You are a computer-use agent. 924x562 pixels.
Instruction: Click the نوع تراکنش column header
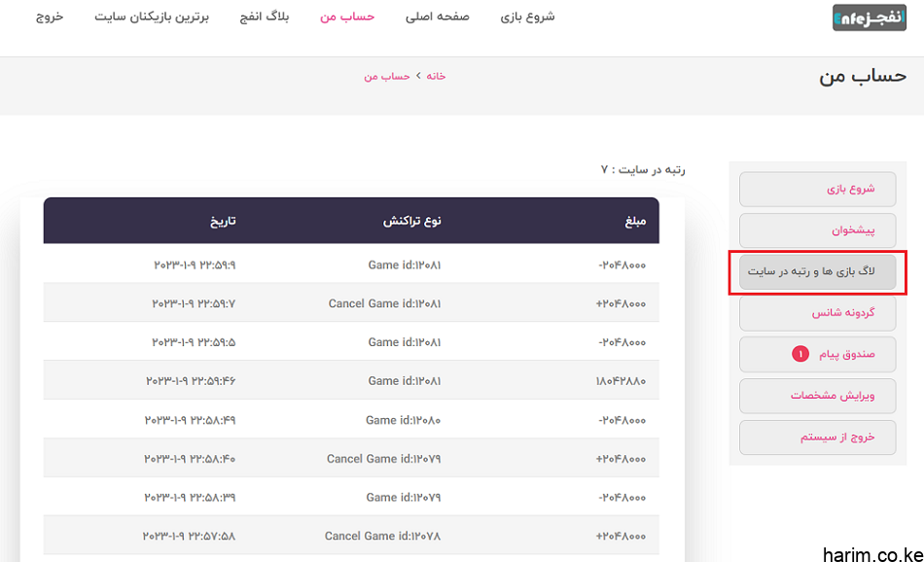[x=411, y=221]
